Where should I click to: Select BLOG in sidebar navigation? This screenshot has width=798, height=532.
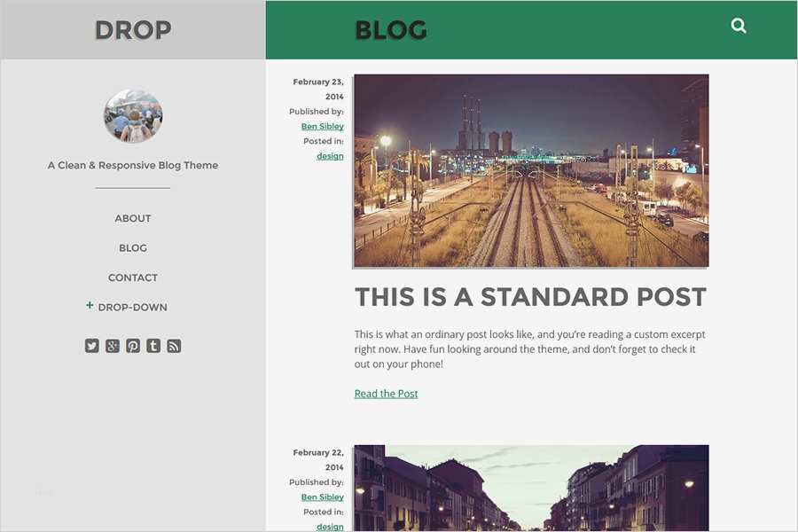tap(133, 248)
